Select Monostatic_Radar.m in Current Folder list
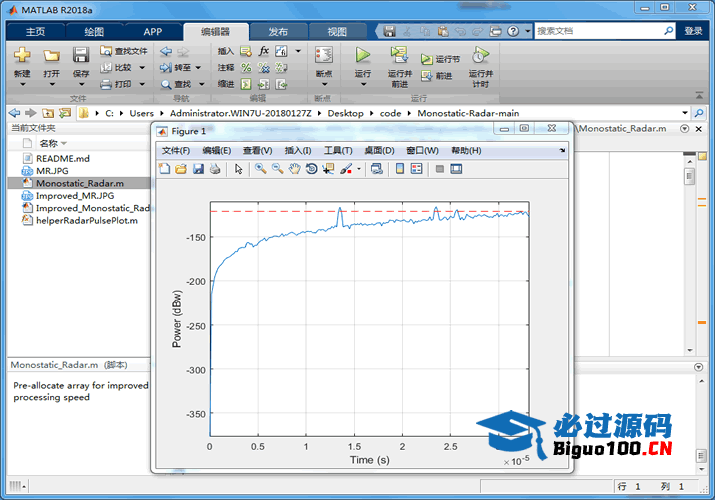715x500 pixels. [x=79, y=183]
